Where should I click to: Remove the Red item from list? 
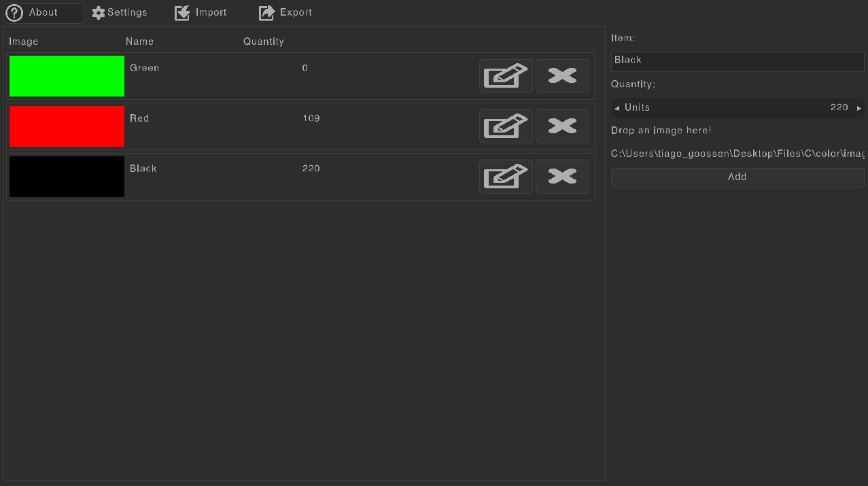point(562,126)
